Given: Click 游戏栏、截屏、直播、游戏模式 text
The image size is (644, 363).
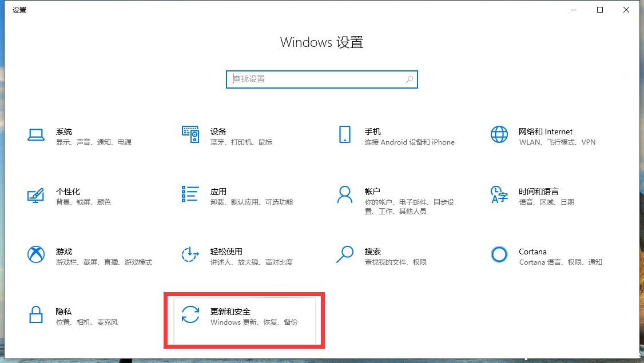Looking at the screenshot, I should point(104,262).
